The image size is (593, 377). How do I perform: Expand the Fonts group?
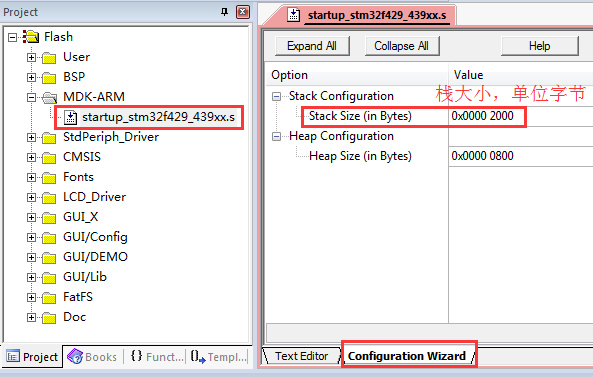coord(31,178)
